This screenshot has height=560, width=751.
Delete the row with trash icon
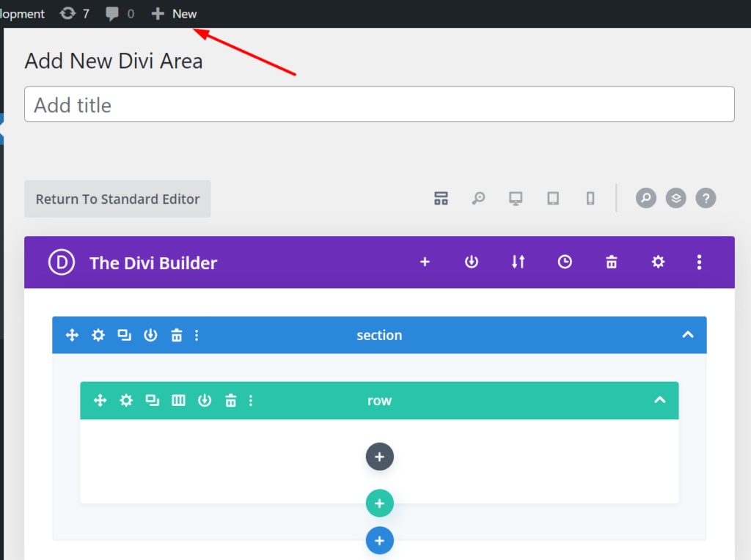pyautogui.click(x=231, y=400)
